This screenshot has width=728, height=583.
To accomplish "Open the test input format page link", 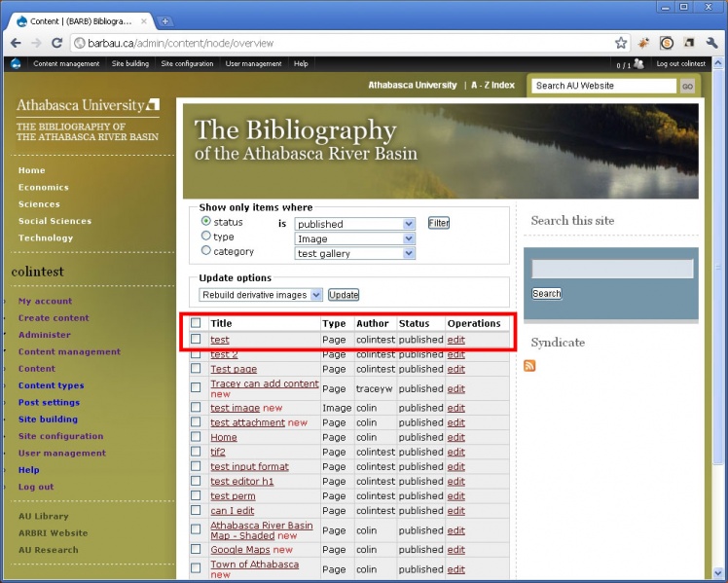I will click(x=249, y=466).
